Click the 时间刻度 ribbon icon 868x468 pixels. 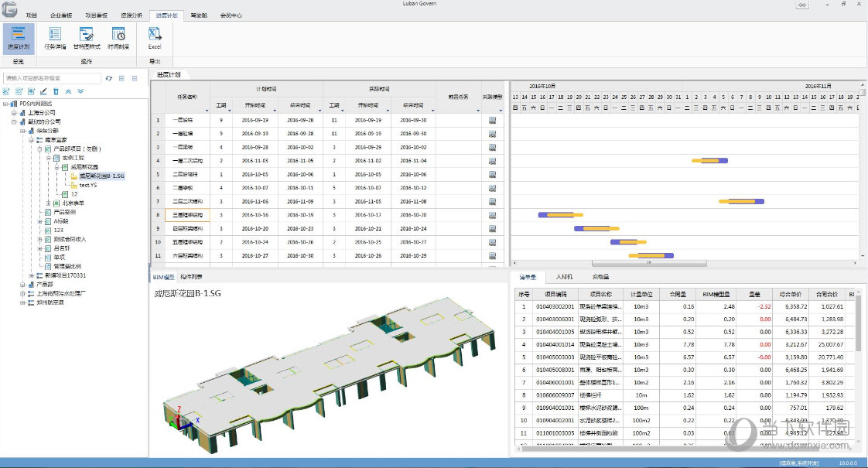tap(118, 37)
